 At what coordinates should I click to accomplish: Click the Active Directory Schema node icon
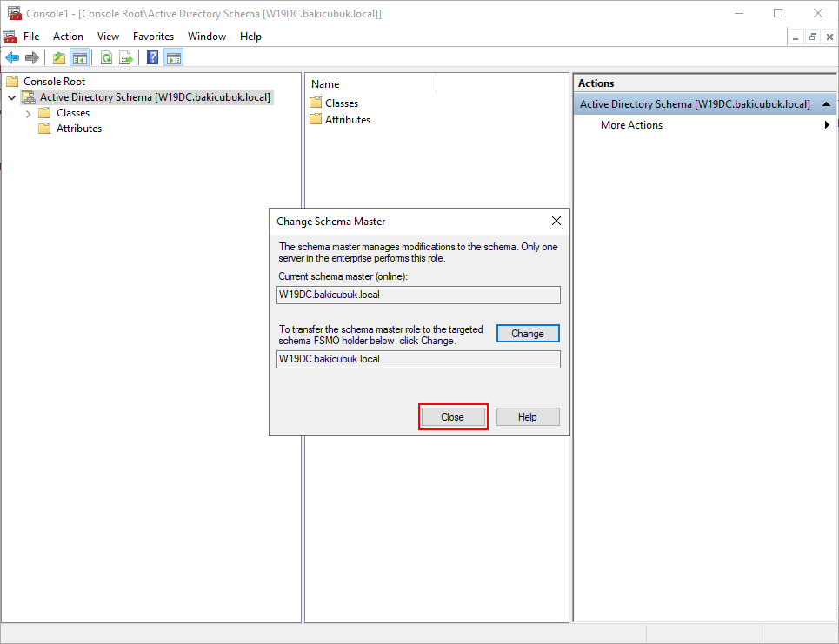tap(29, 97)
